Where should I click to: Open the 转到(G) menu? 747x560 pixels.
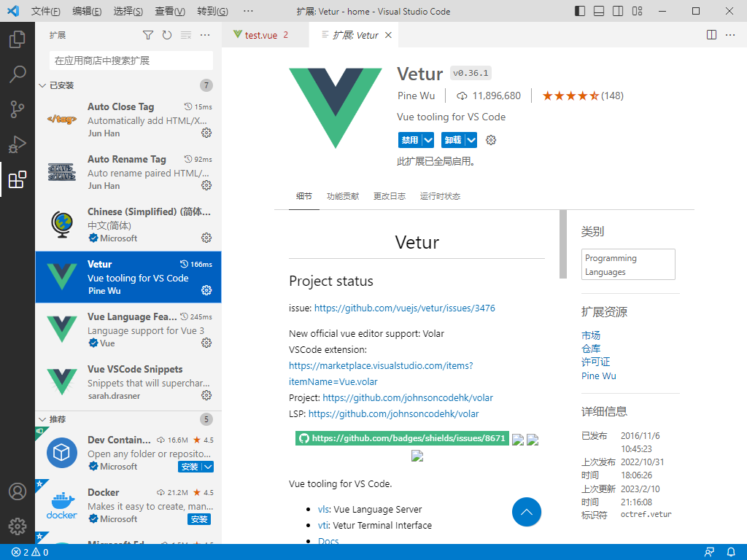pos(212,11)
